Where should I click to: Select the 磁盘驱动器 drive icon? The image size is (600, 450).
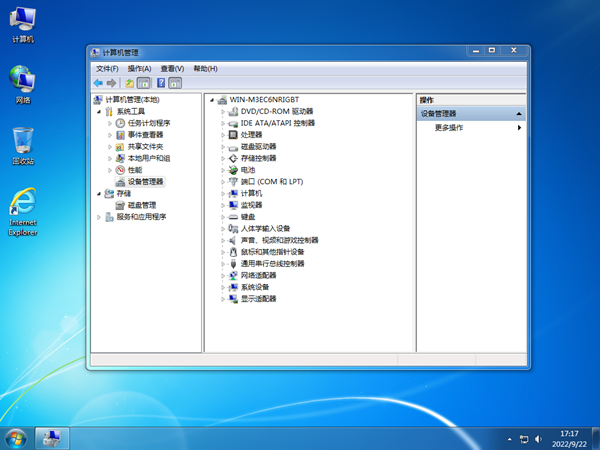[x=233, y=147]
